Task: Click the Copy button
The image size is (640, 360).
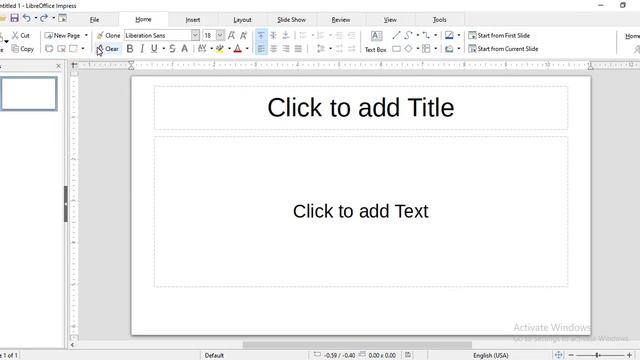Action: [x=23, y=49]
